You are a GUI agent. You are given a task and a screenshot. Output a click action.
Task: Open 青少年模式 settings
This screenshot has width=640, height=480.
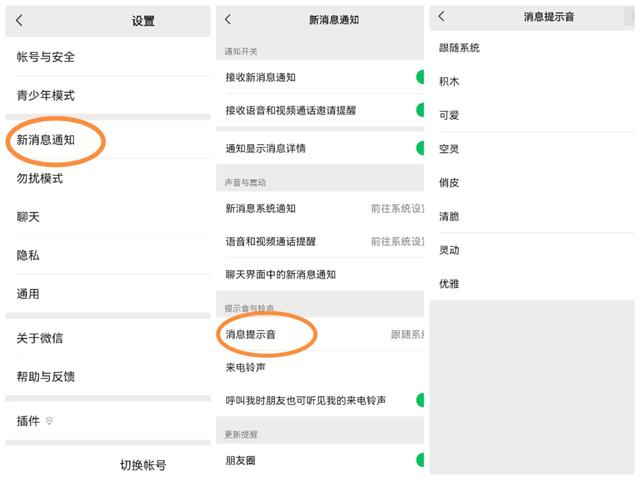click(x=108, y=96)
